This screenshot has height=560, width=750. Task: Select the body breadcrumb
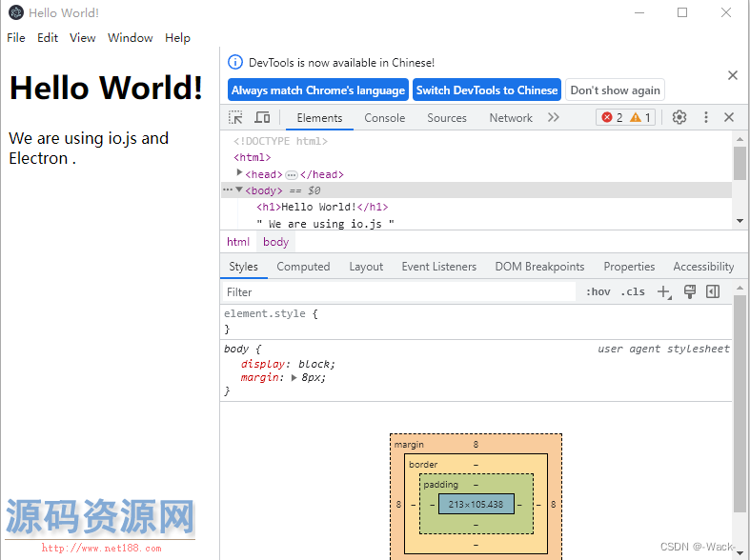click(x=276, y=242)
